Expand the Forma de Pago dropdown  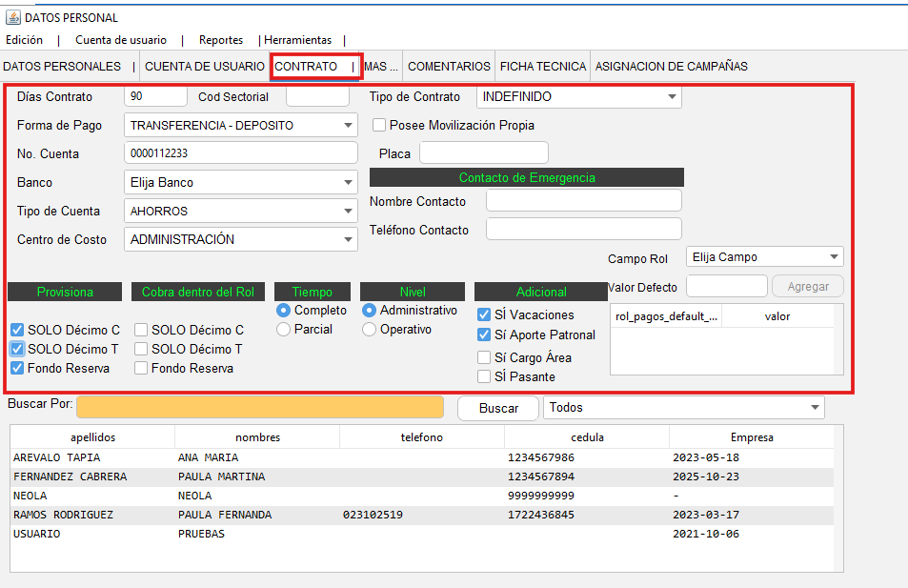pyautogui.click(x=348, y=126)
